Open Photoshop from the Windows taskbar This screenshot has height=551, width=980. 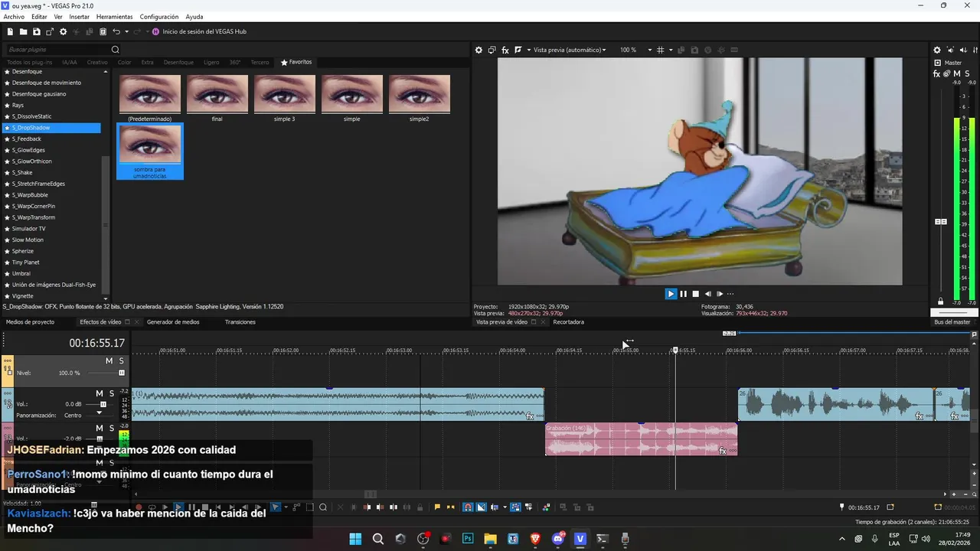pos(468,539)
